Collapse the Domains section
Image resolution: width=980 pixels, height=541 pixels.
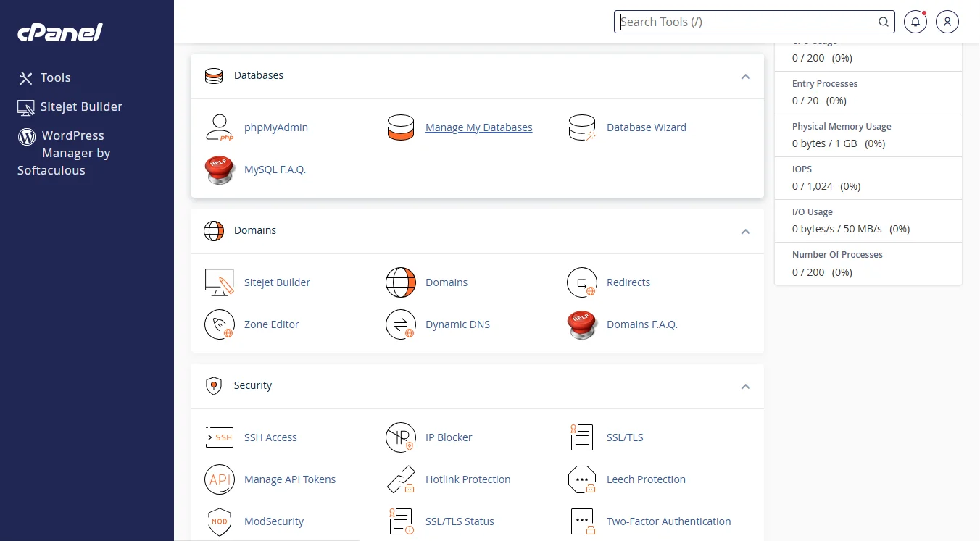coord(745,232)
